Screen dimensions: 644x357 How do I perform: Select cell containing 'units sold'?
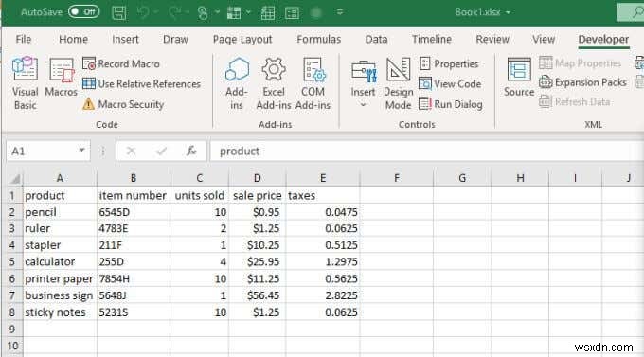click(199, 196)
